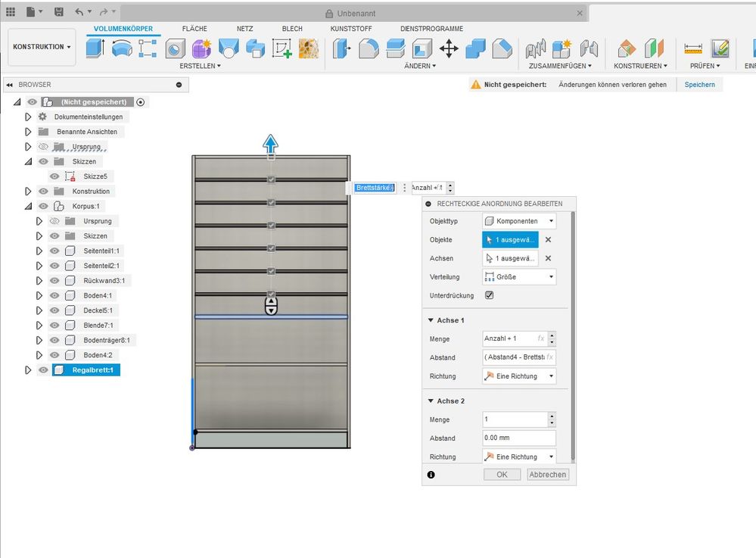Switch to the DIENSTPROGRAMME tab
This screenshot has height=558, width=756.
click(x=431, y=29)
